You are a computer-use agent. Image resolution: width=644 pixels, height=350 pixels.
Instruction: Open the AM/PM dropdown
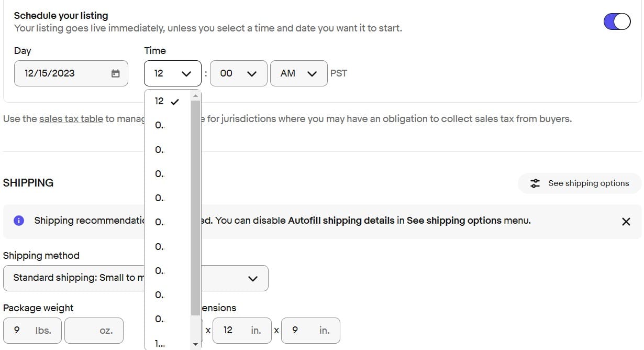pyautogui.click(x=298, y=73)
